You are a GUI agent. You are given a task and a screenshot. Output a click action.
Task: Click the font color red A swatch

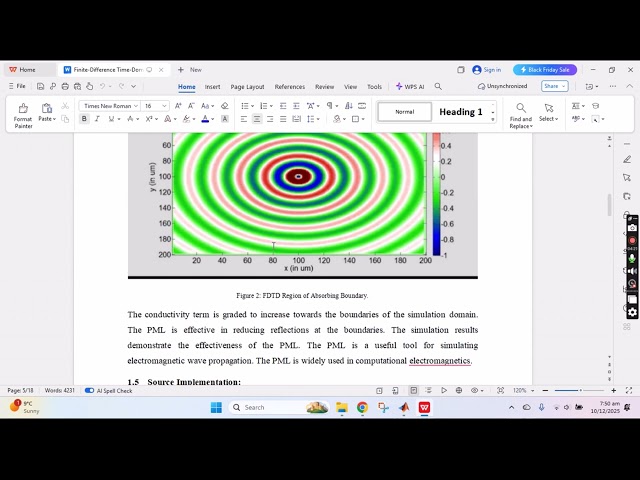(205, 119)
